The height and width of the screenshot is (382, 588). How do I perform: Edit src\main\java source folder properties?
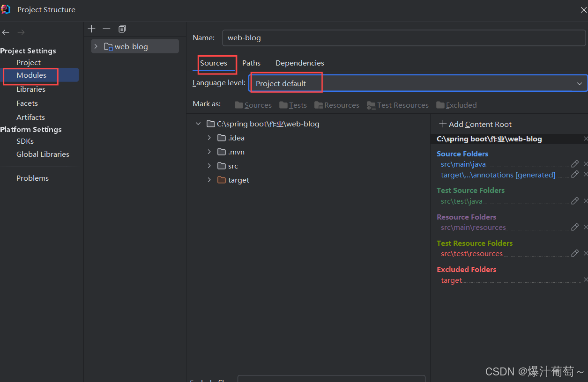tap(575, 164)
